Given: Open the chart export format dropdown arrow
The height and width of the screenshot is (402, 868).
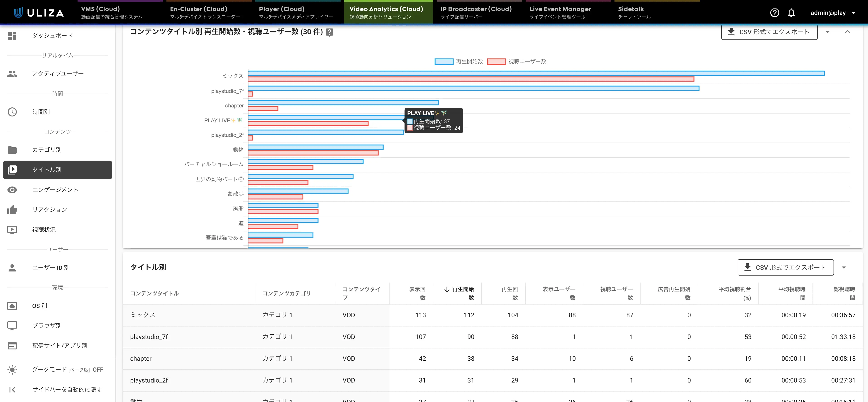Looking at the screenshot, I should [x=828, y=32].
